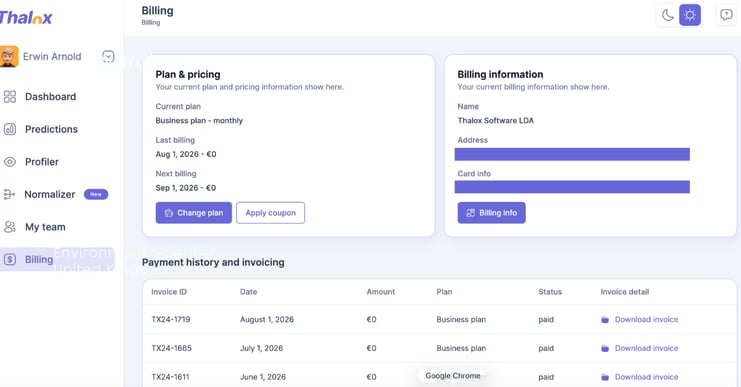Select invoice ID TX24-1719 text
Image resolution: width=741 pixels, height=387 pixels.
[171, 319]
